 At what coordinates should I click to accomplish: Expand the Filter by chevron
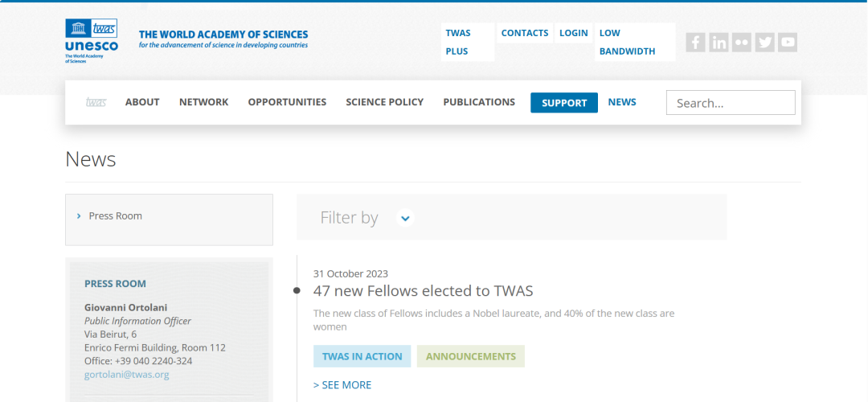(x=405, y=218)
